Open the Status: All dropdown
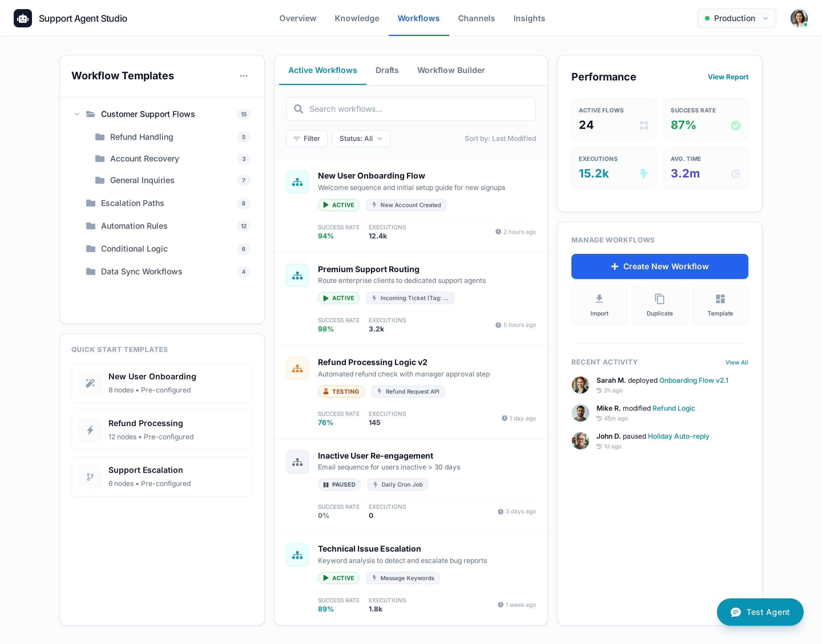The width and height of the screenshot is (822, 644). (361, 138)
